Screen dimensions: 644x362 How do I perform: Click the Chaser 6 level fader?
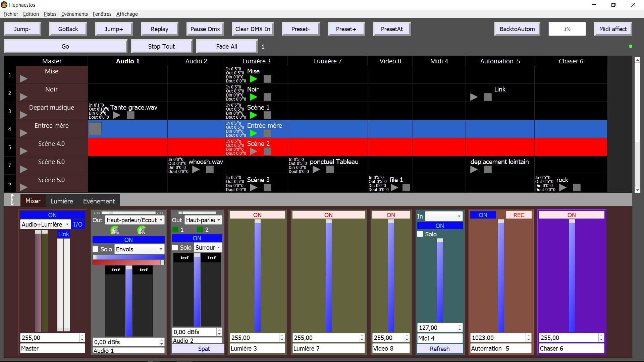(572, 275)
